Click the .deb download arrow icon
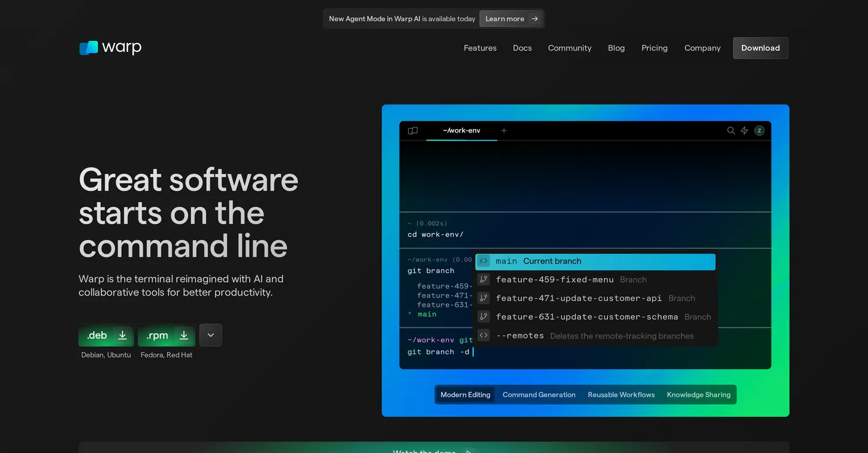 (x=123, y=335)
